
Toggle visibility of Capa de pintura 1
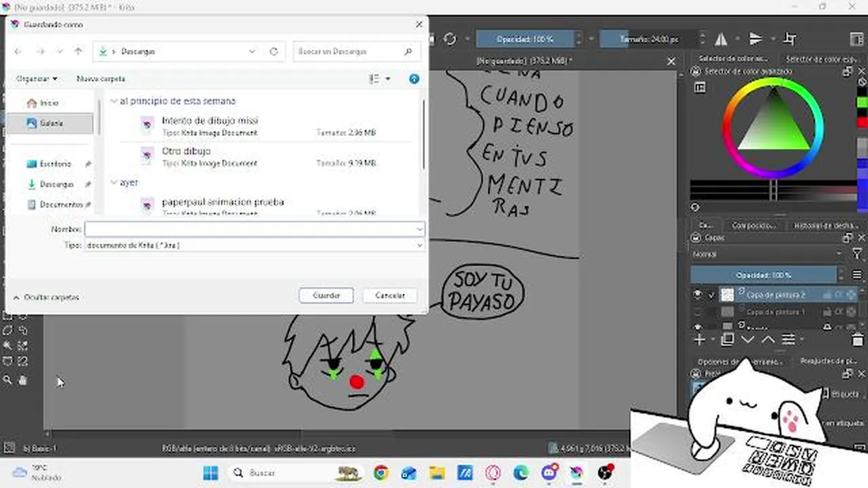pyautogui.click(x=697, y=312)
